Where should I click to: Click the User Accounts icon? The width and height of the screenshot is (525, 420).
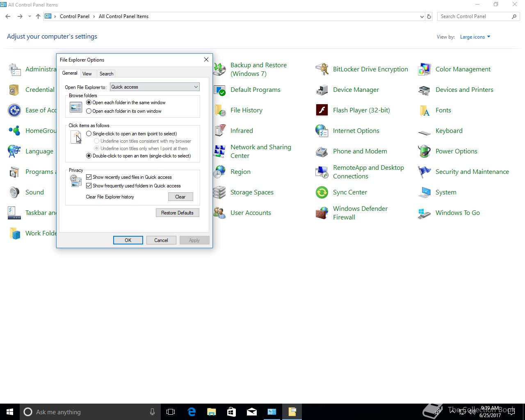220,213
